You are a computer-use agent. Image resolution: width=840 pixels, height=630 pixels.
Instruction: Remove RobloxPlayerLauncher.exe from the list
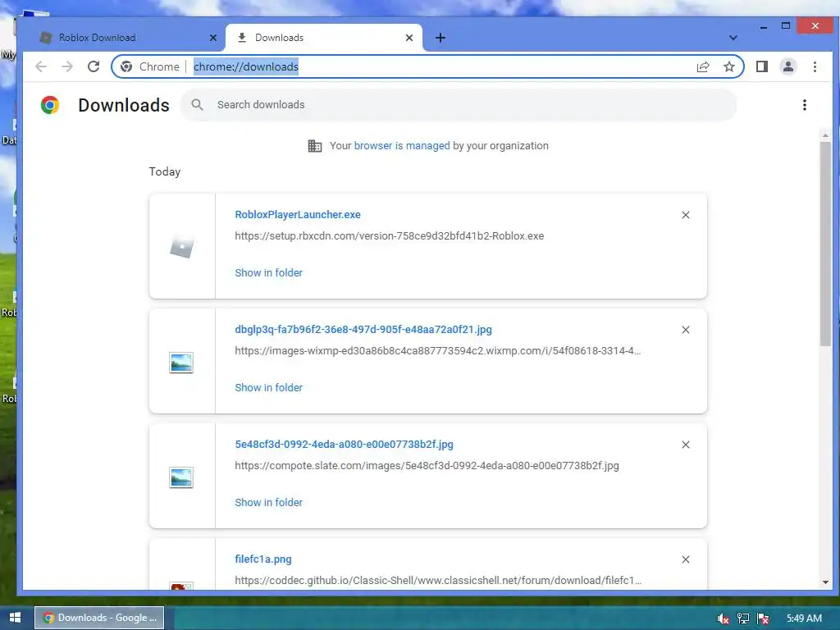click(685, 215)
